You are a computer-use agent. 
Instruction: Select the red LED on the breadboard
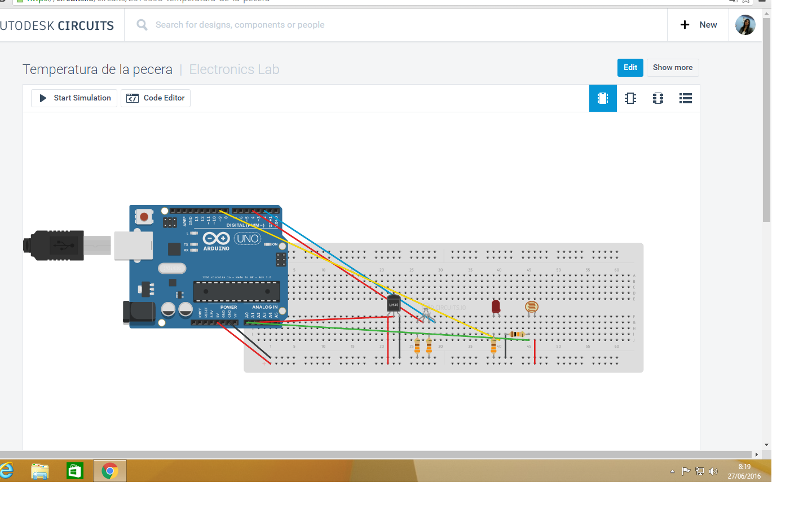[496, 308]
